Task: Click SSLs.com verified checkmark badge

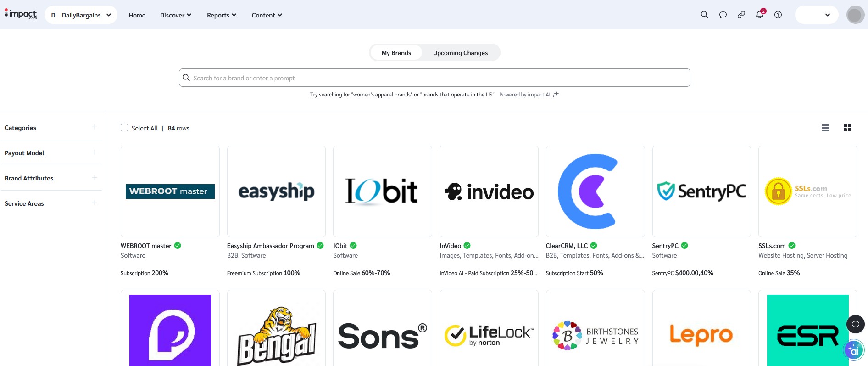Action: coord(792,246)
